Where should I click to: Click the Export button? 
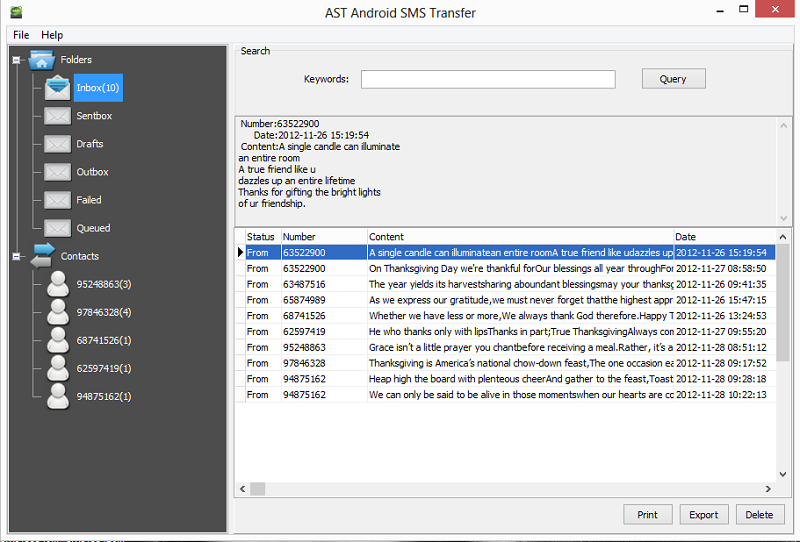pyautogui.click(x=704, y=514)
